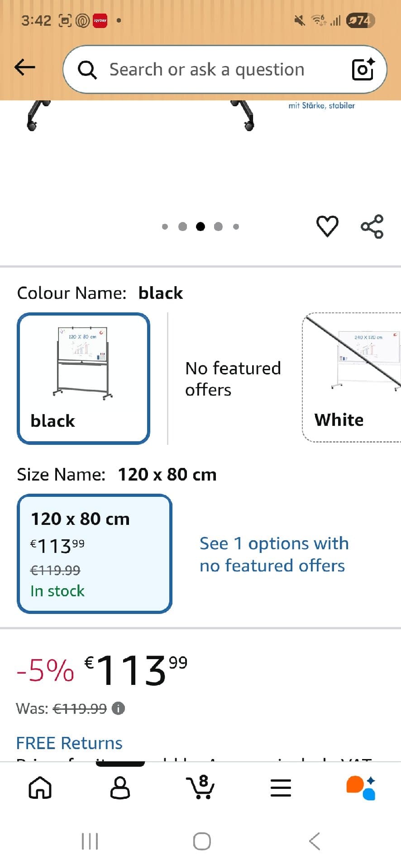Focus the search or ask field

(x=217, y=70)
